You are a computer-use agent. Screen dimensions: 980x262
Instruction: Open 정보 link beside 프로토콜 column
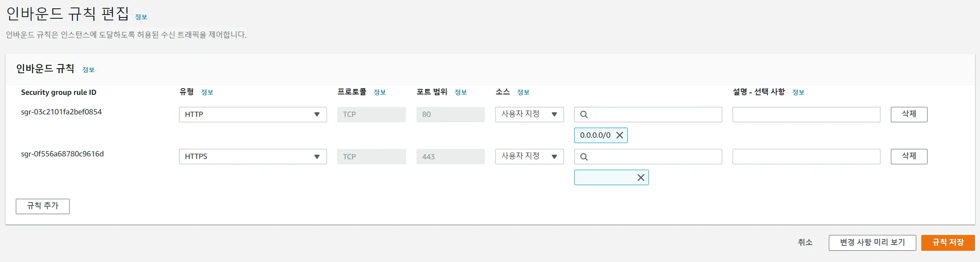pos(379,92)
